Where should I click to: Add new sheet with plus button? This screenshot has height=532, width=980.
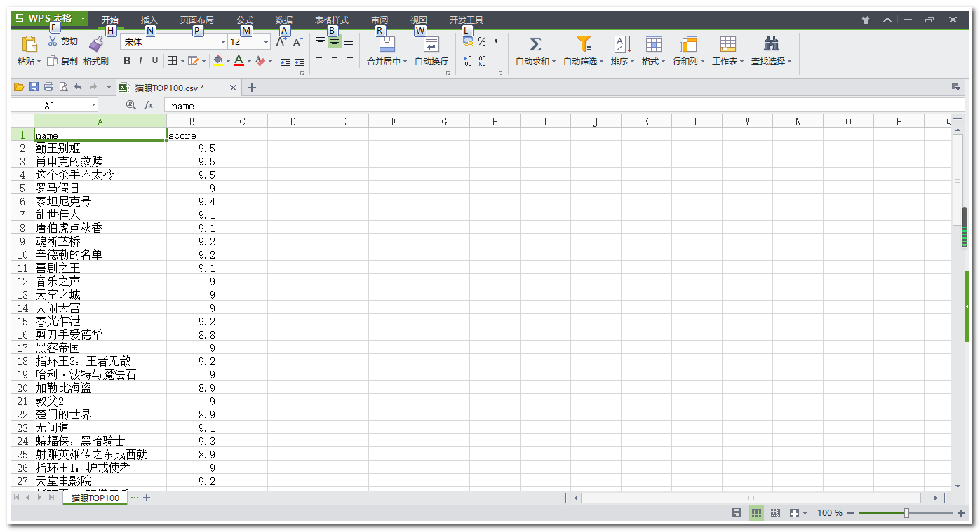point(147,498)
